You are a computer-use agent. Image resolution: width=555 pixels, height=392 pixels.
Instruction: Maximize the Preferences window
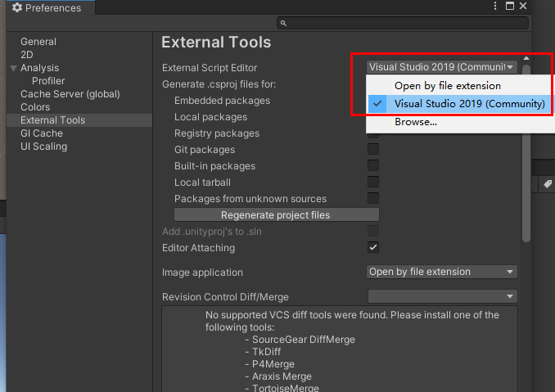[510, 6]
